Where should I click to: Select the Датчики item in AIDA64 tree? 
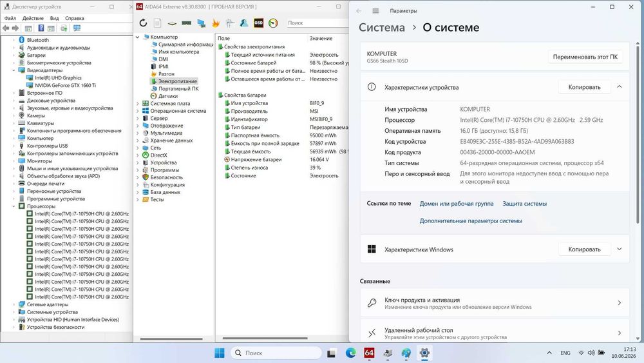click(x=167, y=96)
